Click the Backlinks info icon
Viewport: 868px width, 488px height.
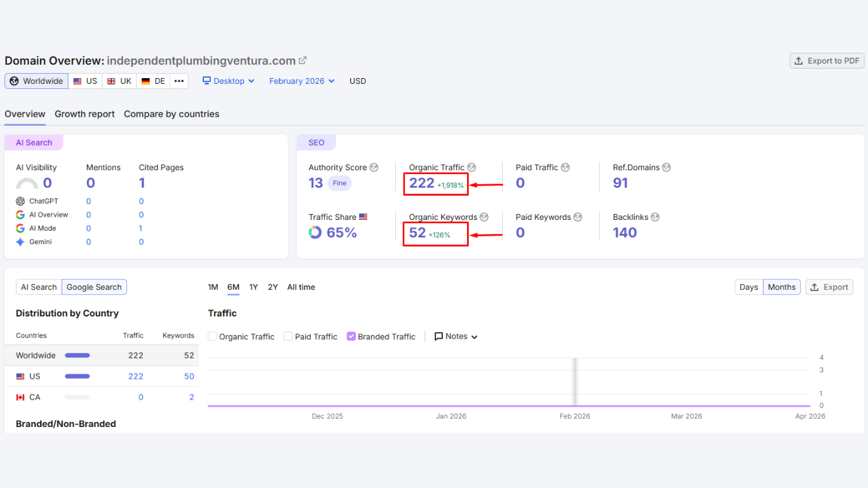655,217
